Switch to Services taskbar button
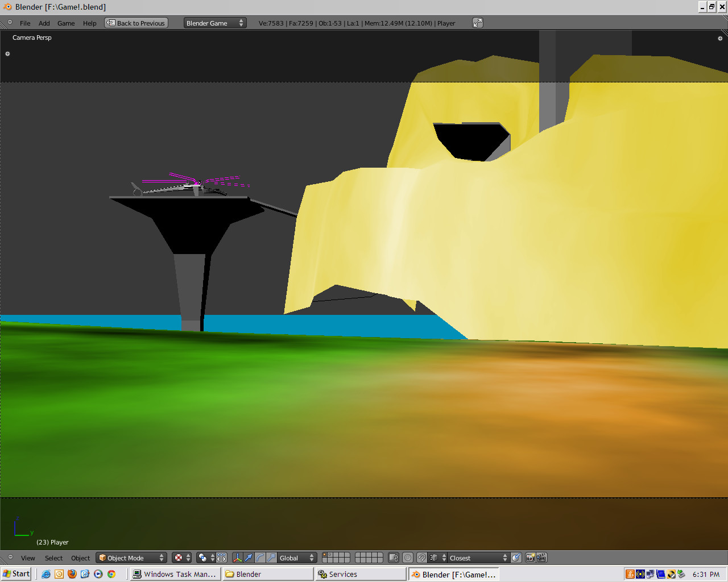 [x=361, y=574]
